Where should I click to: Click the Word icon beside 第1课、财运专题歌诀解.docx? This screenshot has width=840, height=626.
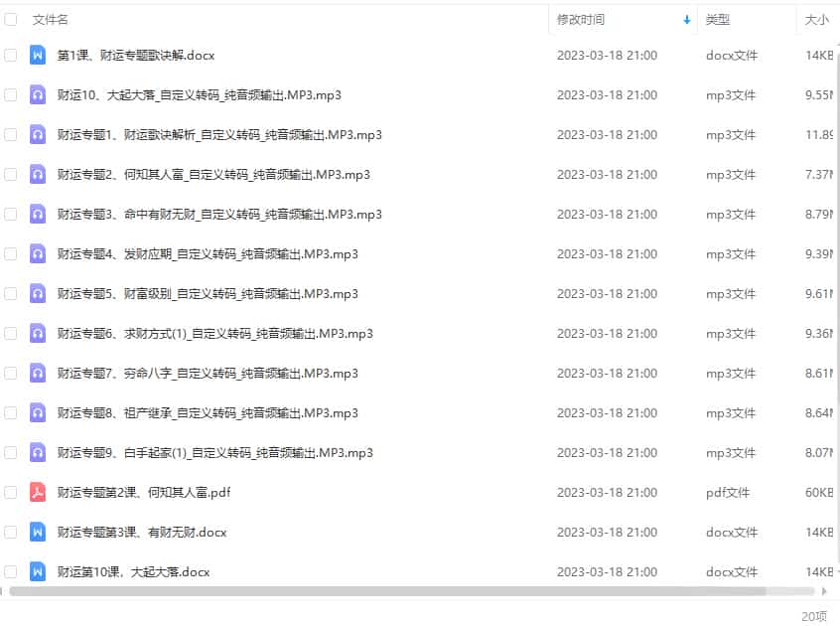click(38, 56)
